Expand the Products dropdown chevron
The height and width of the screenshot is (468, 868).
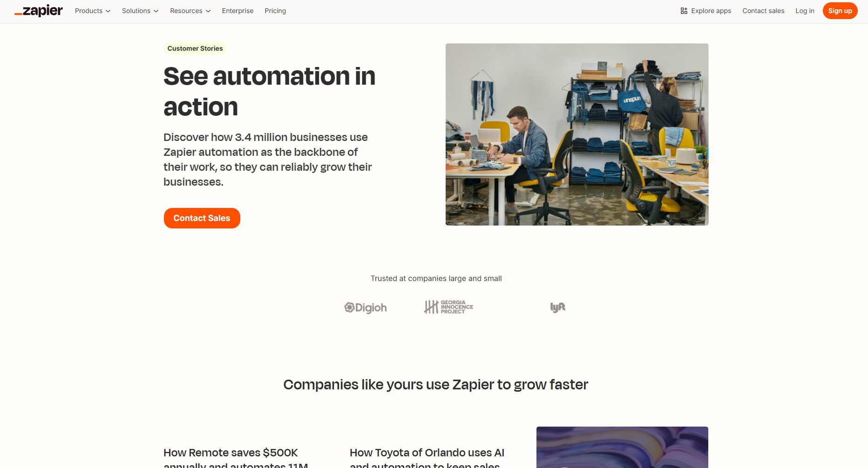(108, 11)
